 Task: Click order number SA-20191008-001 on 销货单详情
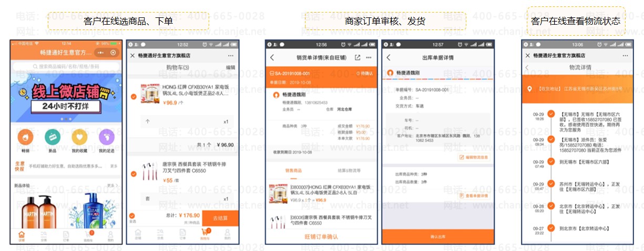click(291, 74)
